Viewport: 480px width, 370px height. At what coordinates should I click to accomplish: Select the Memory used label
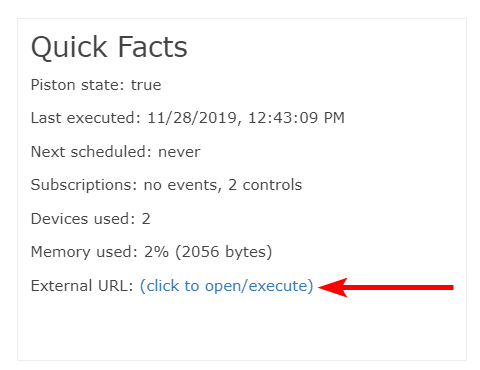(x=84, y=252)
